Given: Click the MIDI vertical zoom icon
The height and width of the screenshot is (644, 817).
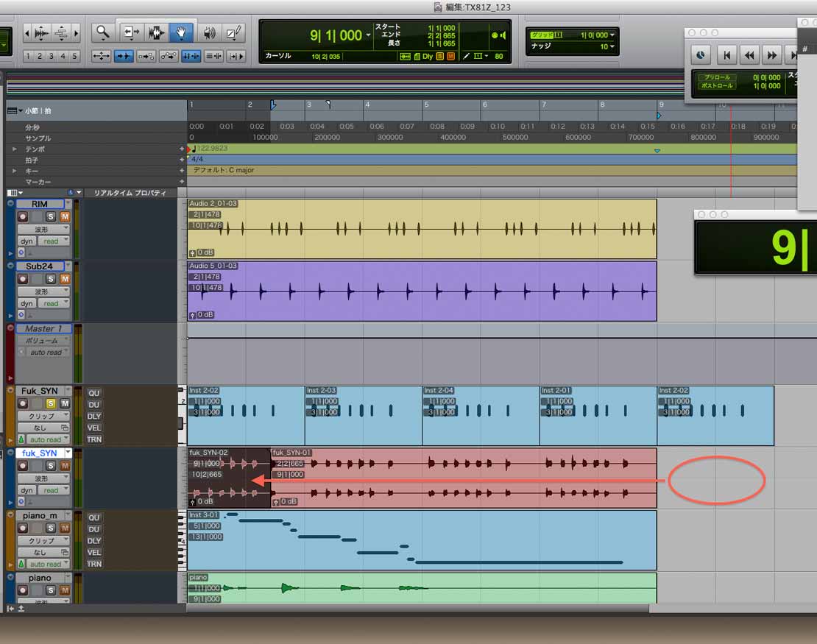Looking at the screenshot, I should (x=61, y=33).
